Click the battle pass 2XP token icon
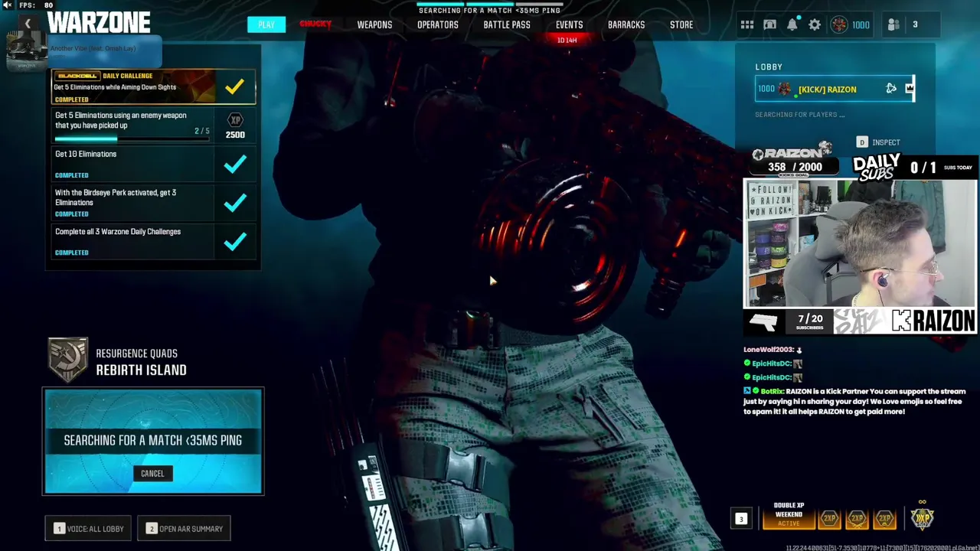Screen dimensions: 980x551 coord(884,519)
